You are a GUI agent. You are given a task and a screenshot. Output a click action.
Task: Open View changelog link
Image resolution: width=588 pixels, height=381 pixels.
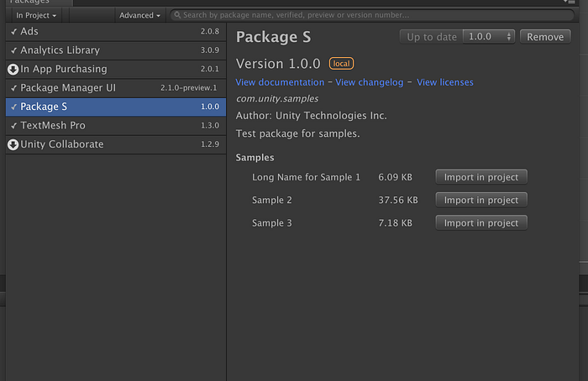370,82
